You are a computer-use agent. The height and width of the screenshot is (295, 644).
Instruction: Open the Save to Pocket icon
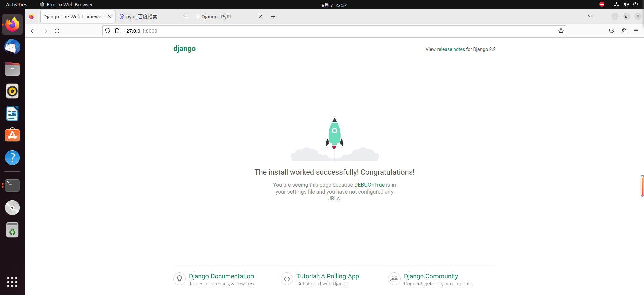click(x=612, y=31)
